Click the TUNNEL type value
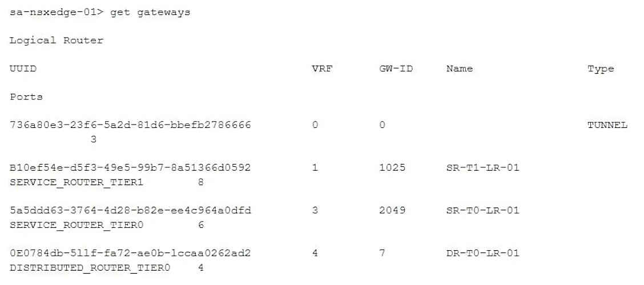644x285 pixels. (x=607, y=125)
